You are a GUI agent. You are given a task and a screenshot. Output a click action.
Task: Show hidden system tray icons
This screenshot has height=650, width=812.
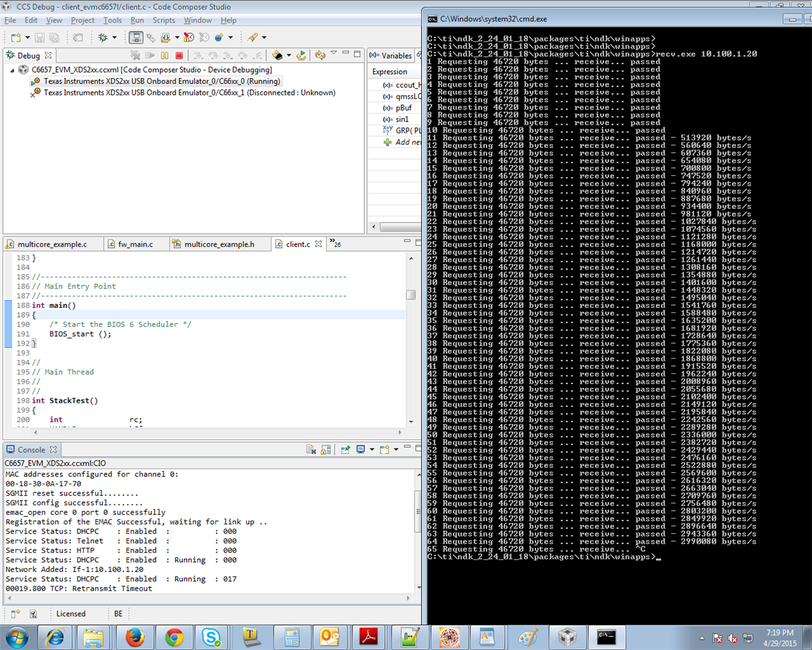[701, 638]
